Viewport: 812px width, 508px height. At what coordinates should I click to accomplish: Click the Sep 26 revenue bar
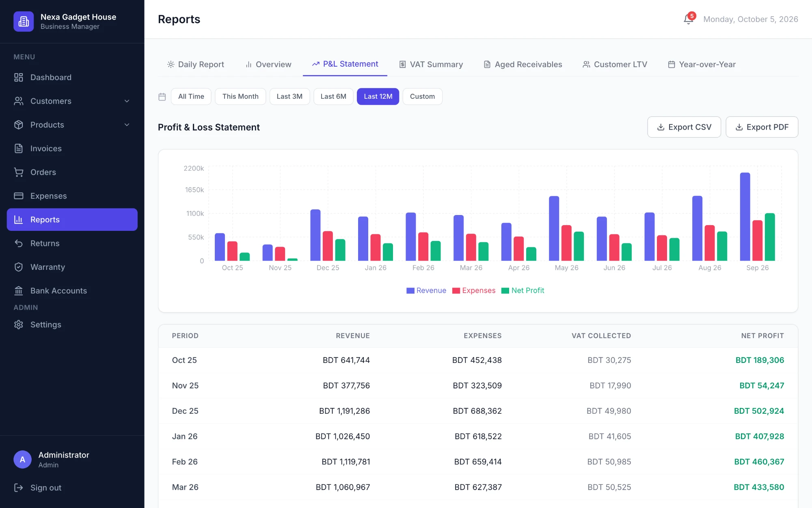(745, 217)
